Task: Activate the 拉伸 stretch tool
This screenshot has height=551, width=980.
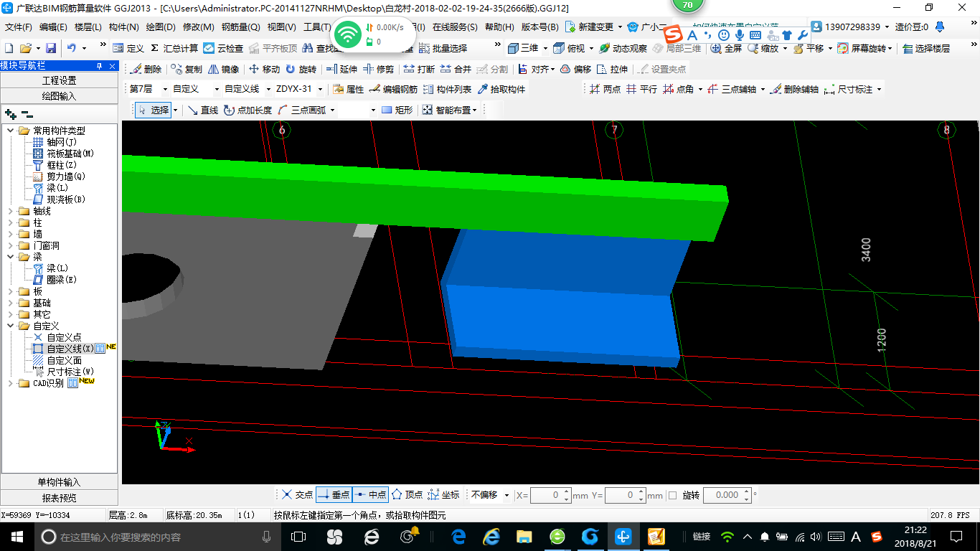Action: click(x=613, y=69)
